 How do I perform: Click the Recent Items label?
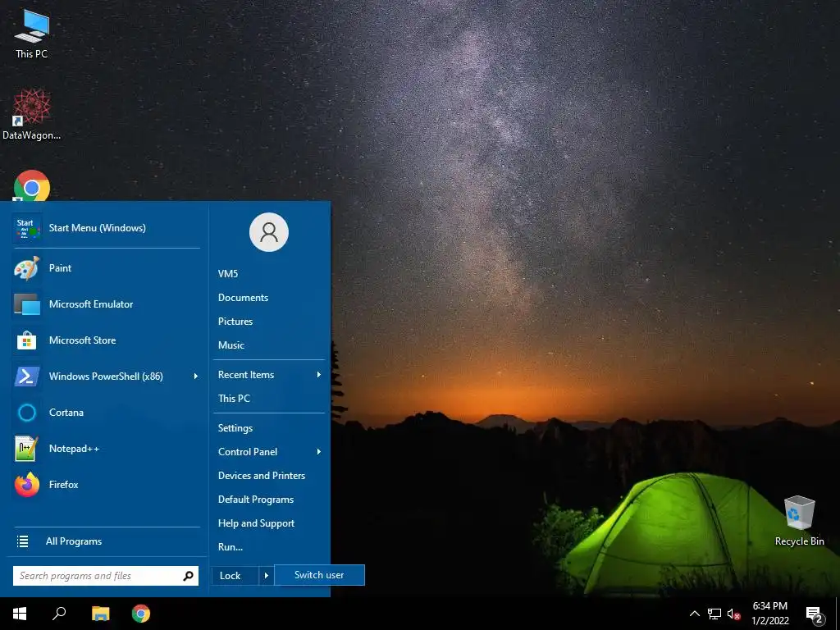[x=246, y=374]
